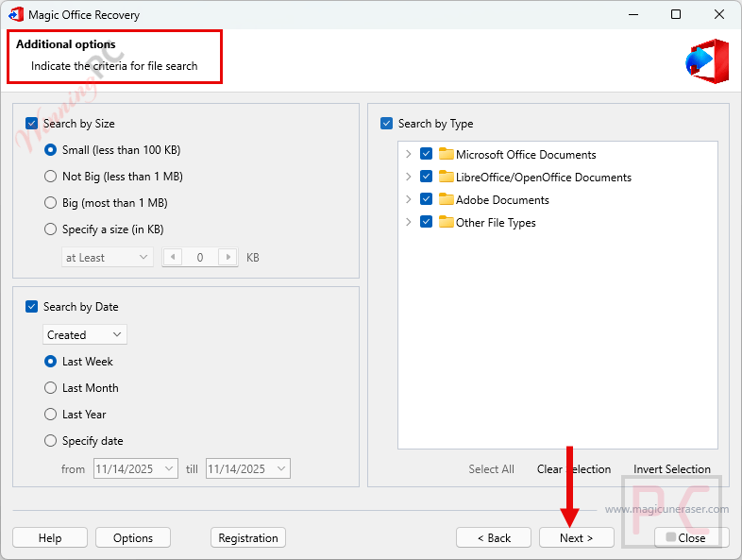Click the Adobe Documents folder icon
The height and width of the screenshot is (560, 742).
446,199
